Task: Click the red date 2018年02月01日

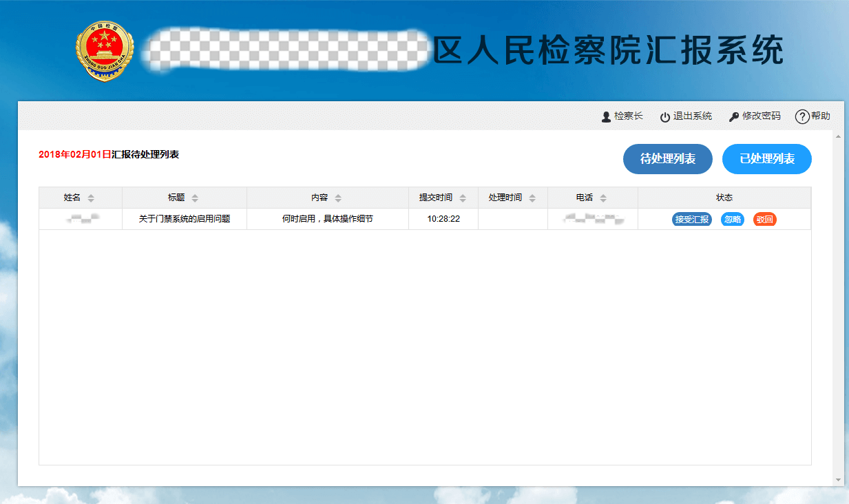Action: pos(75,154)
